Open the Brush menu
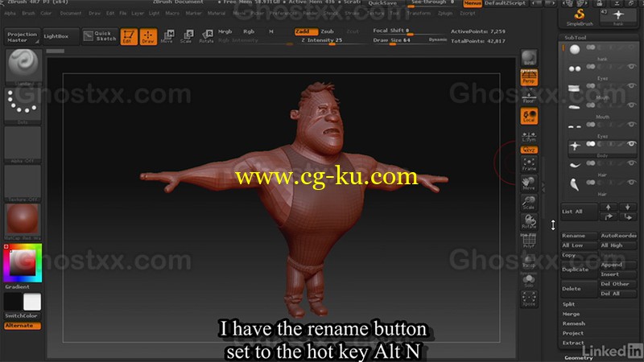 pyautogui.click(x=28, y=13)
